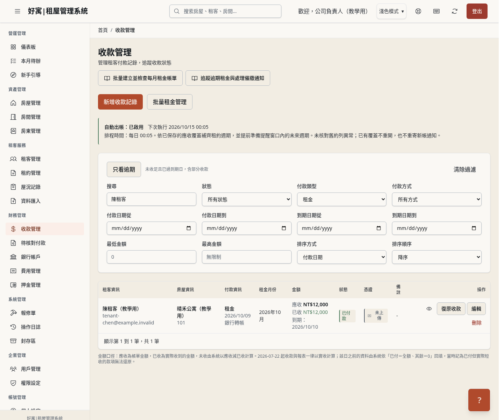Viewport: 504px width, 420px height.
Task: Click the 首頁 breadcrumb link
Action: (x=103, y=30)
